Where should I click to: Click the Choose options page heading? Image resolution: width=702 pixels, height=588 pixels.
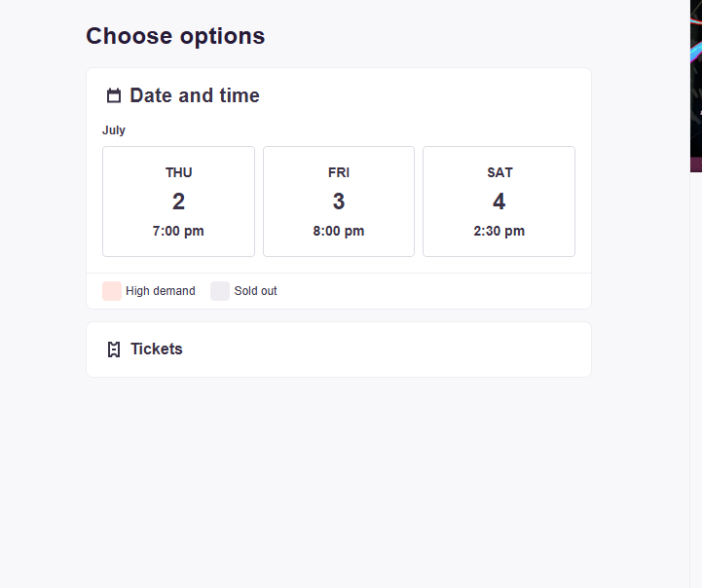coord(175,36)
